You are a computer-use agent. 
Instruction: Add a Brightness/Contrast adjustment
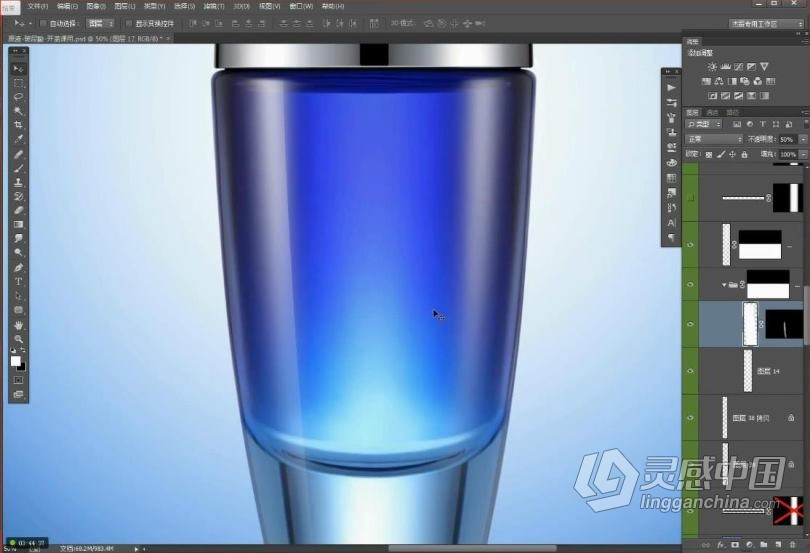[x=712, y=67]
